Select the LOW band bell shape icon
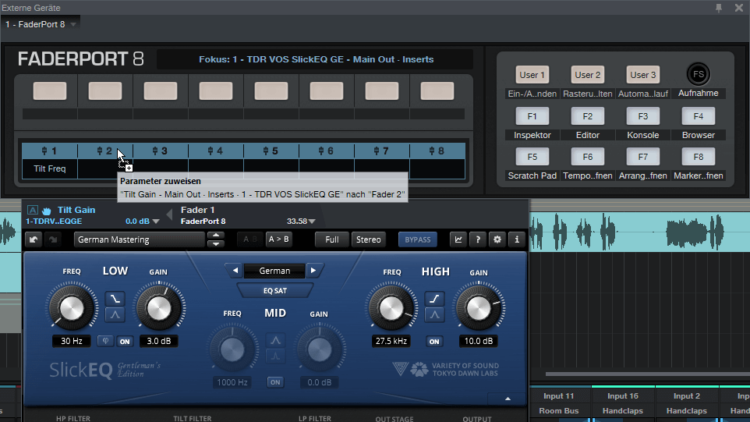 (115, 315)
